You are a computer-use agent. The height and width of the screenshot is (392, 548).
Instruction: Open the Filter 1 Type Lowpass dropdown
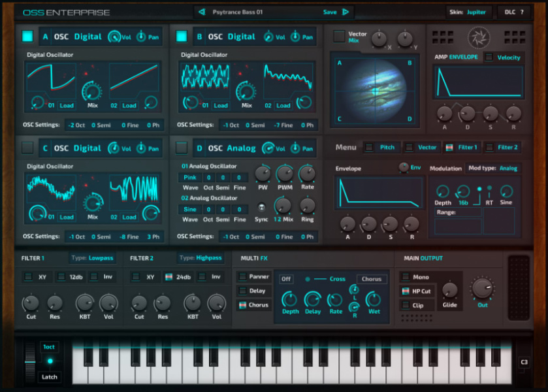pyautogui.click(x=92, y=258)
